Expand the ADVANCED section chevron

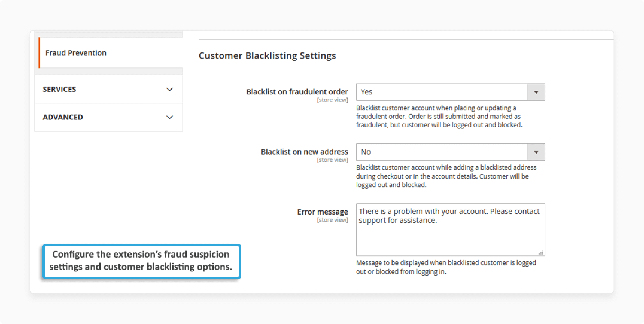(169, 117)
